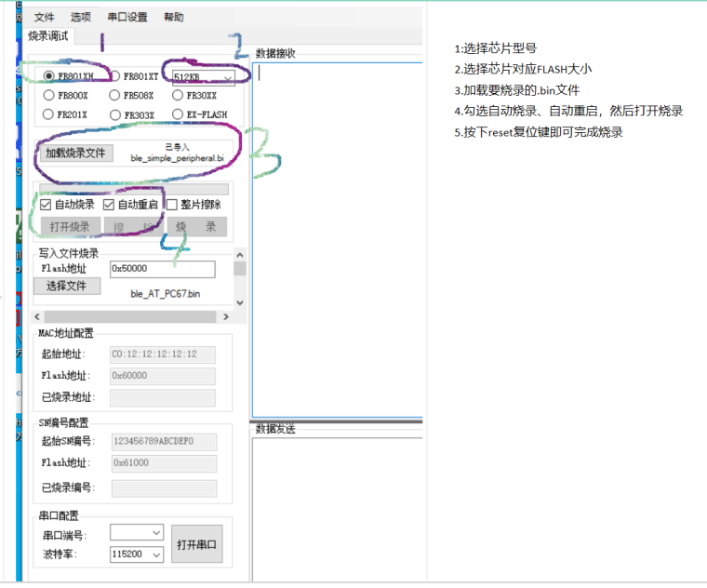Click the 选择文件 button
The width and height of the screenshot is (707, 588).
pyautogui.click(x=67, y=286)
